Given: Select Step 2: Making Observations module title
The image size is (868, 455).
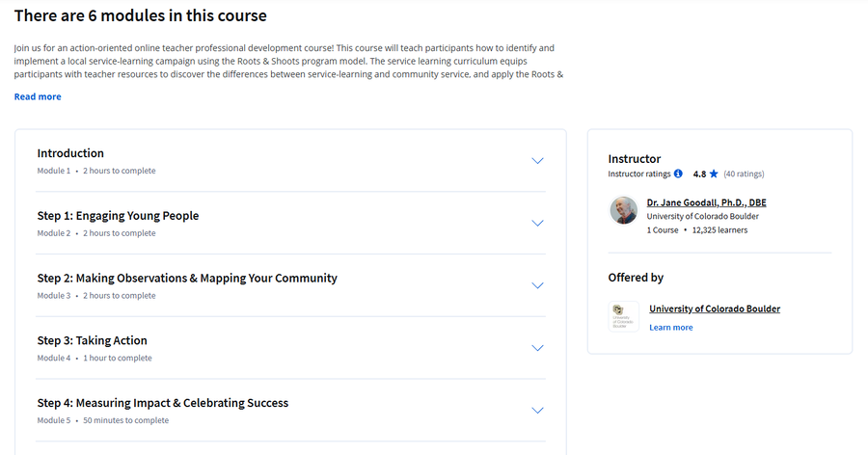Looking at the screenshot, I should (187, 278).
